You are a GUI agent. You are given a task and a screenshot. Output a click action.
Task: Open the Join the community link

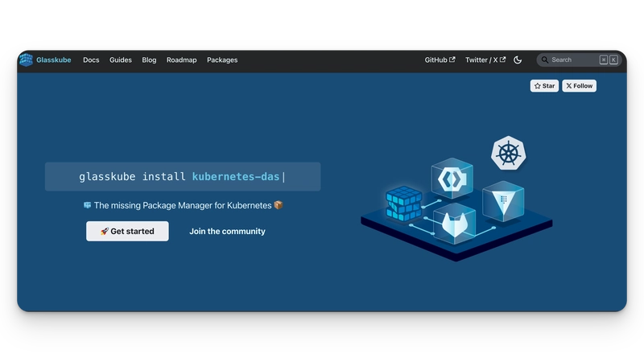click(227, 231)
